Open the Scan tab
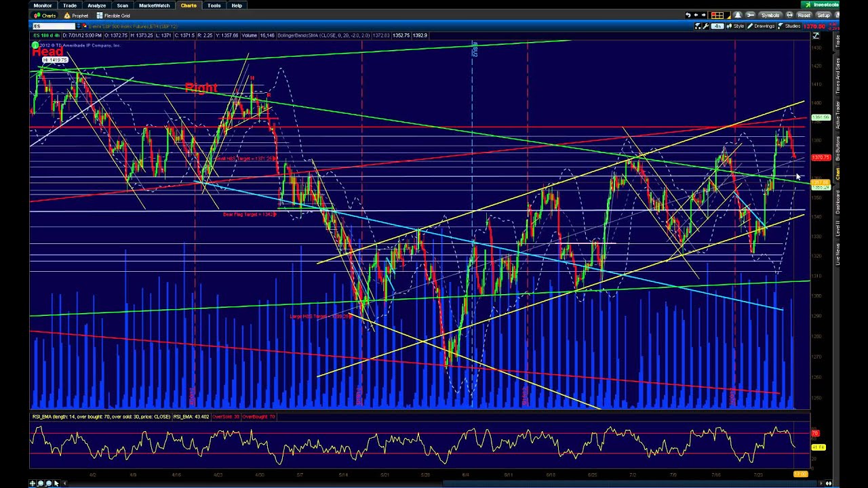The image size is (868, 488). pyautogui.click(x=122, y=5)
